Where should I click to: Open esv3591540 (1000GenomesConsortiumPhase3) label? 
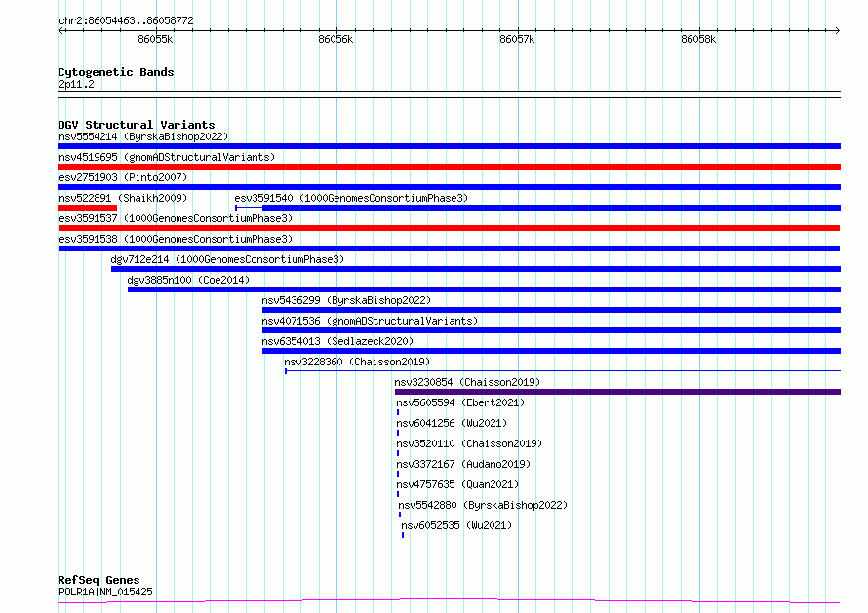pyautogui.click(x=351, y=198)
